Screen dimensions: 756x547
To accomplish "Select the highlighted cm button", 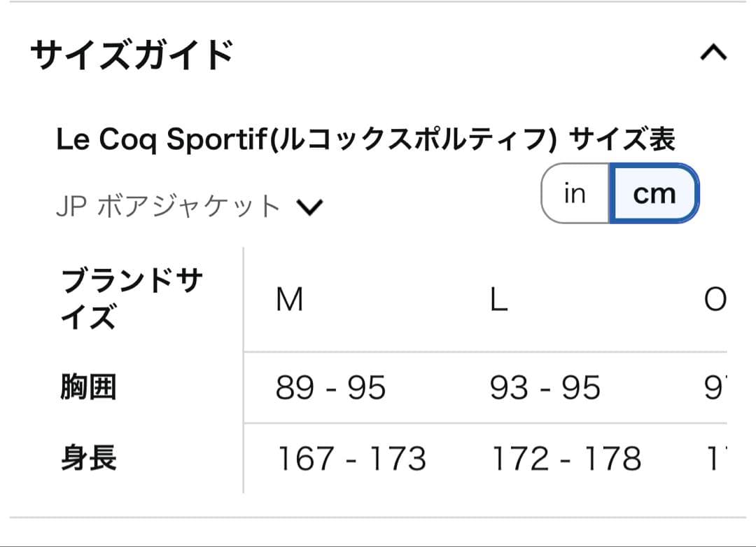I will point(654,193).
